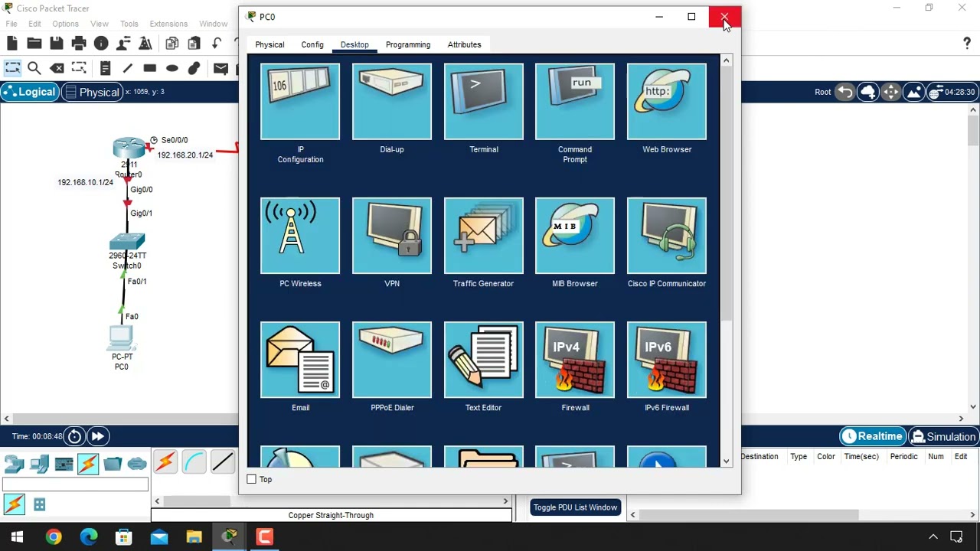The height and width of the screenshot is (551, 980).
Task: Open the IPv6 Firewall app
Action: click(667, 360)
